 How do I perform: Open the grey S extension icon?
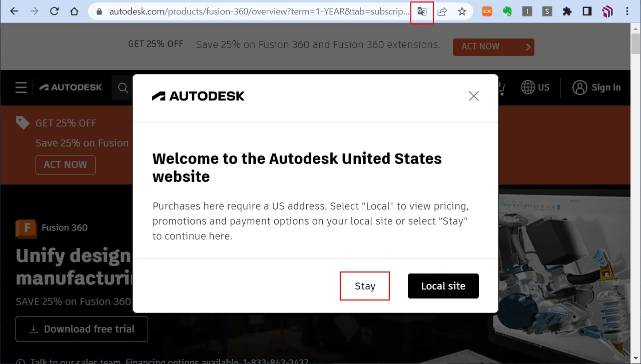547,11
